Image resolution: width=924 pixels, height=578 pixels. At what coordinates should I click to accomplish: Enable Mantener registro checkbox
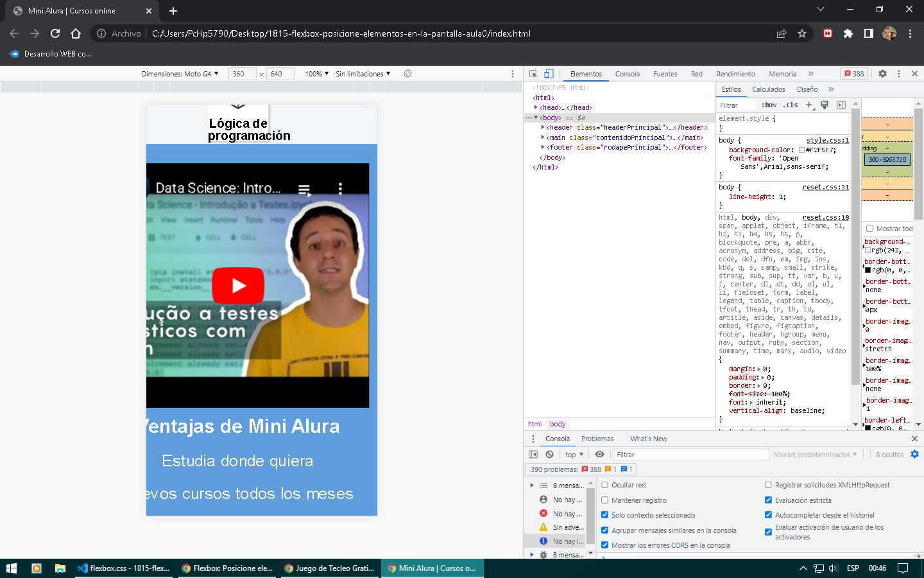point(604,500)
